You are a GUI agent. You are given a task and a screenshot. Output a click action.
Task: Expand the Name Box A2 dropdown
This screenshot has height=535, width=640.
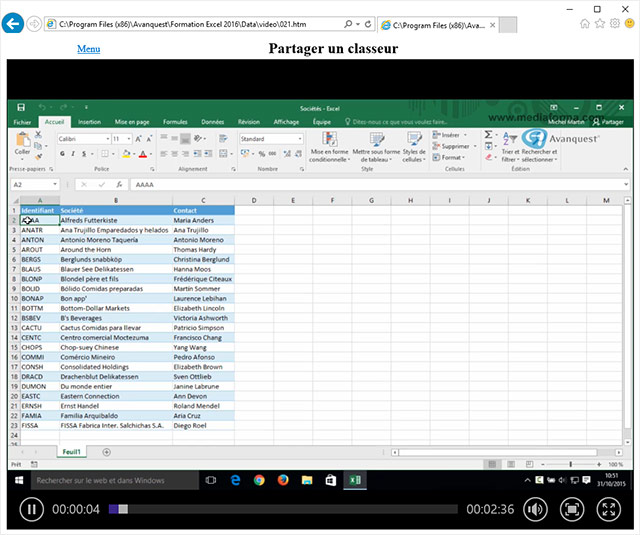click(55, 184)
